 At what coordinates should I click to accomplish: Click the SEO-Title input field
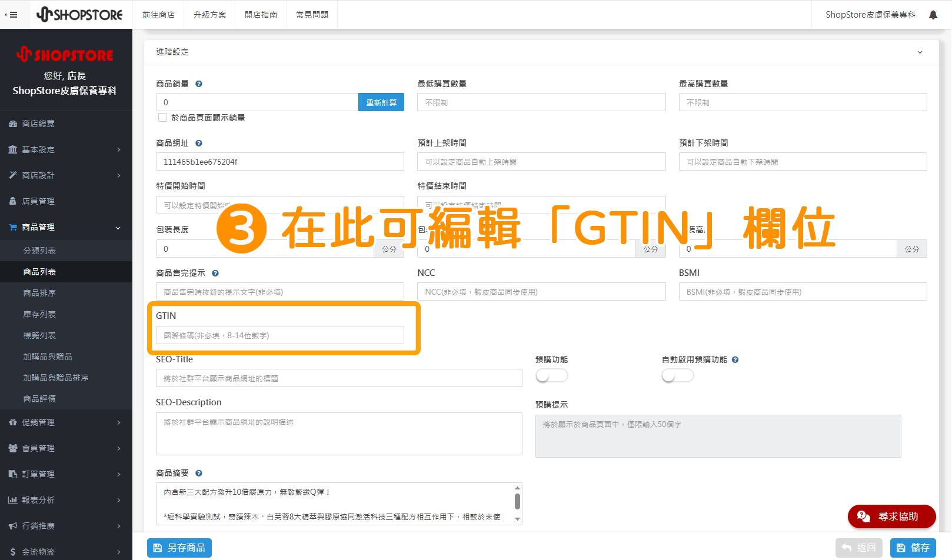click(x=339, y=378)
